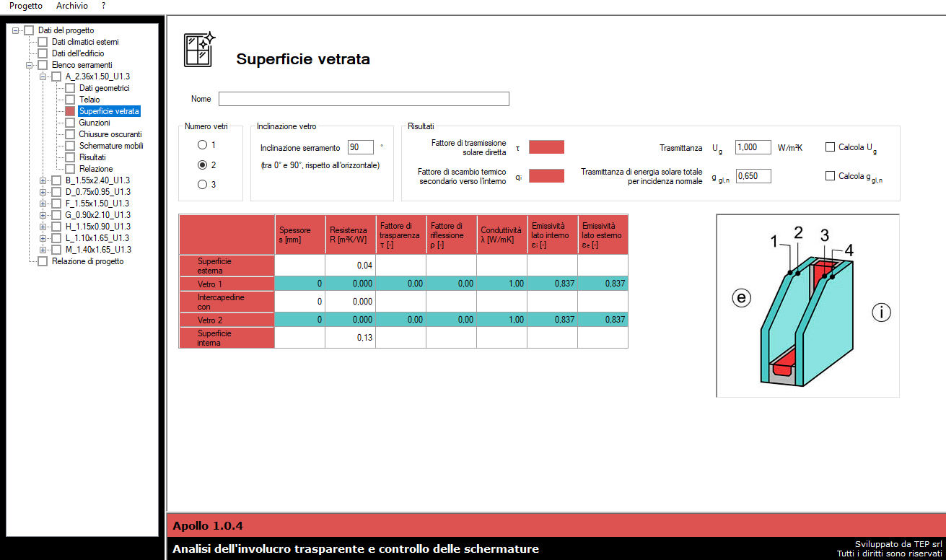Click the status box beside Telaio
The width and height of the screenshot is (946, 560).
coord(70,100)
